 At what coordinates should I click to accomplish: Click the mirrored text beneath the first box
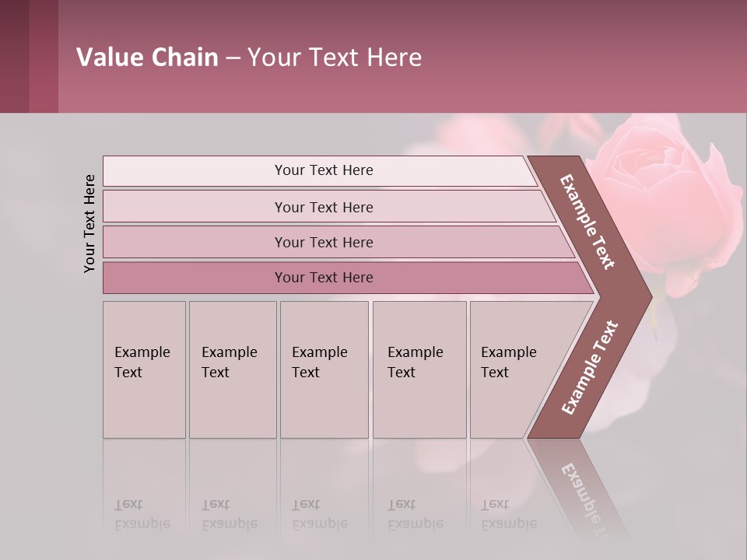click(x=142, y=514)
